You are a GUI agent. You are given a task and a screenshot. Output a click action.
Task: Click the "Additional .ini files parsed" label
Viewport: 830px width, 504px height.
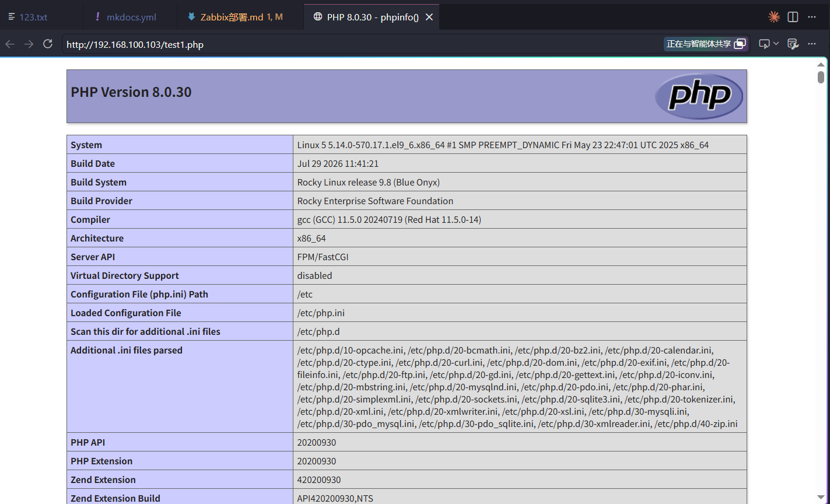127,350
